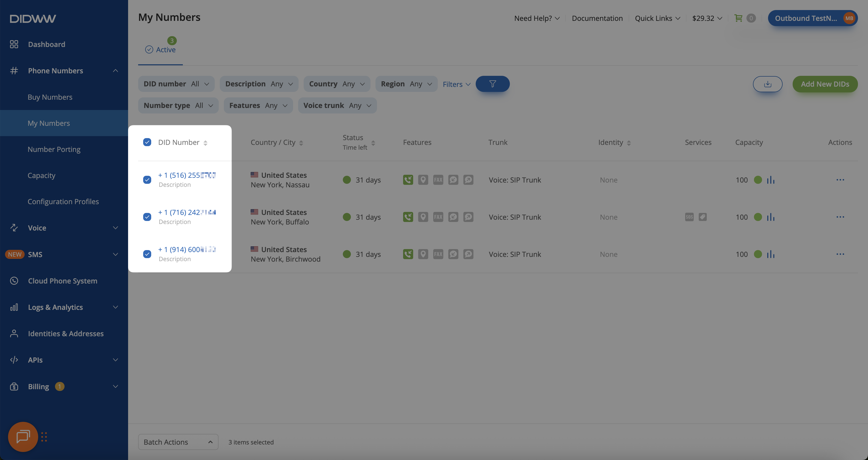This screenshot has width=868, height=460.
Task: Uncheck the select-all DID Number checkbox
Action: 147,142
